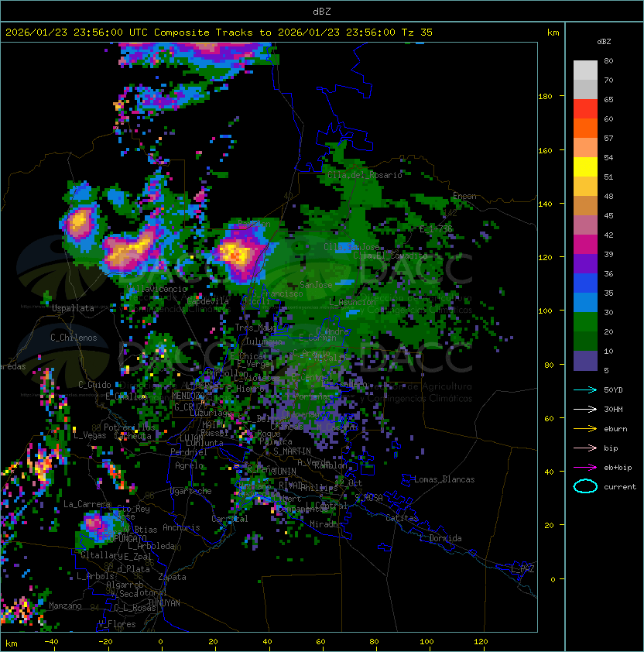The image size is (644, 652).
Task: Click the magenta eb+bip arrow icon
Action: [x=585, y=468]
